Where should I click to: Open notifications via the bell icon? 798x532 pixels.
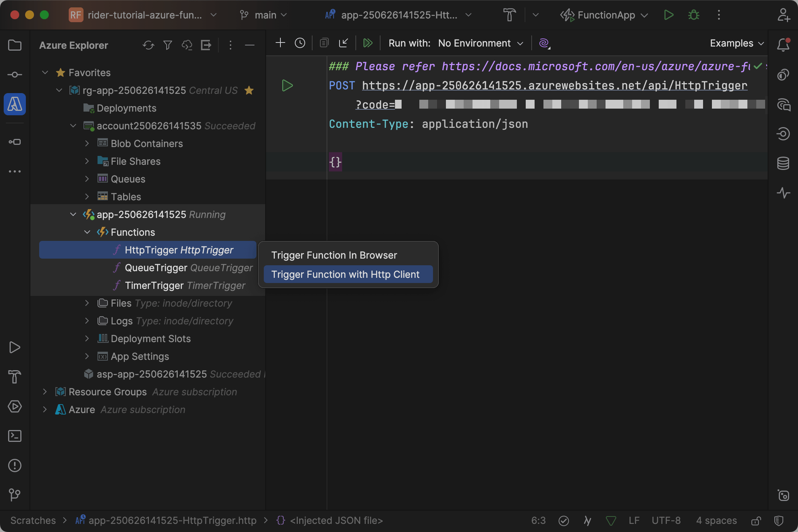tap(784, 45)
